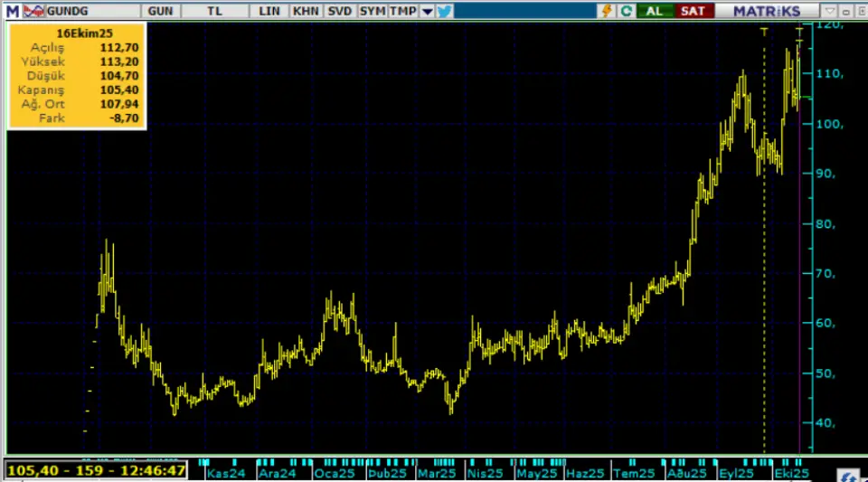Select the TL currency option
Viewport: 868px width, 482px height.
tap(213, 11)
